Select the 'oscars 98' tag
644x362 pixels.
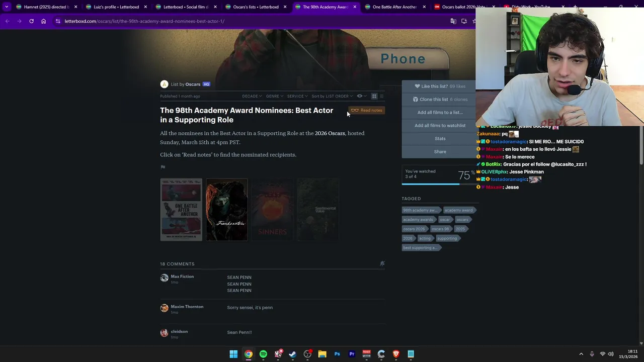(x=441, y=229)
